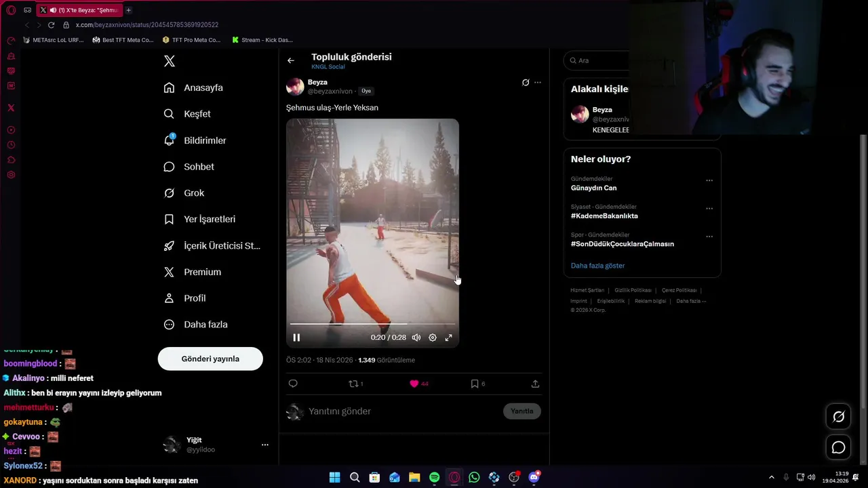The width and height of the screenshot is (868, 488).
Task: Open İçerik Üreticisi creator studio
Action: tap(212, 245)
